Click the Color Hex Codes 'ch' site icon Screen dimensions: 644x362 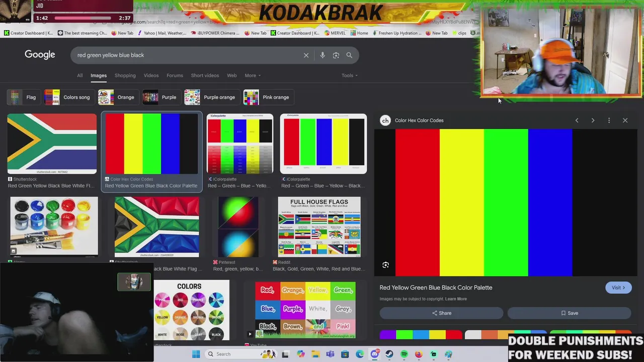click(x=385, y=120)
